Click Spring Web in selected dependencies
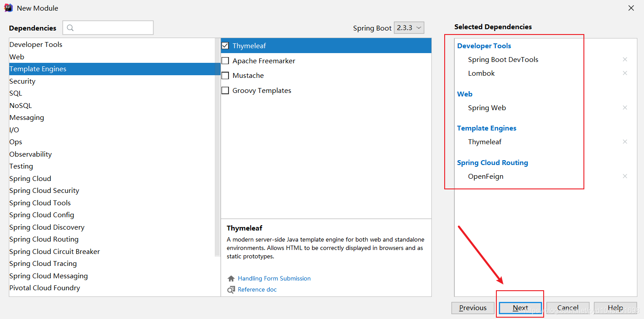This screenshot has height=319, width=644. tap(487, 108)
